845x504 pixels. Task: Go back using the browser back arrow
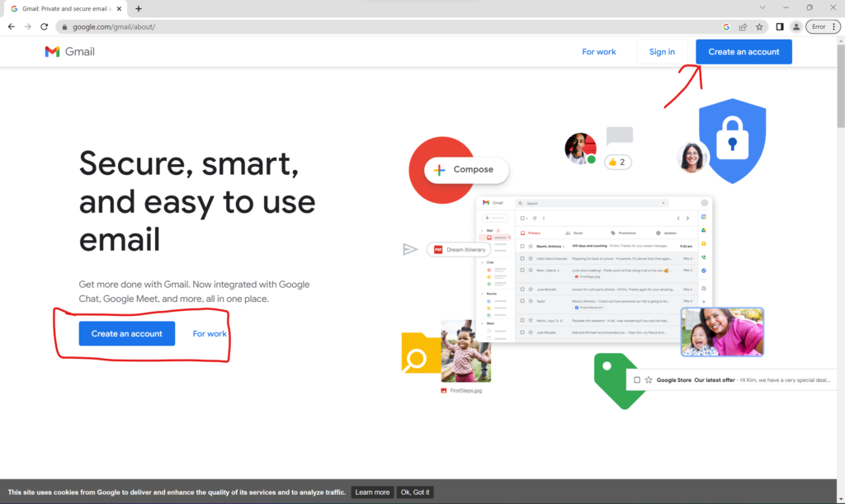(x=12, y=26)
